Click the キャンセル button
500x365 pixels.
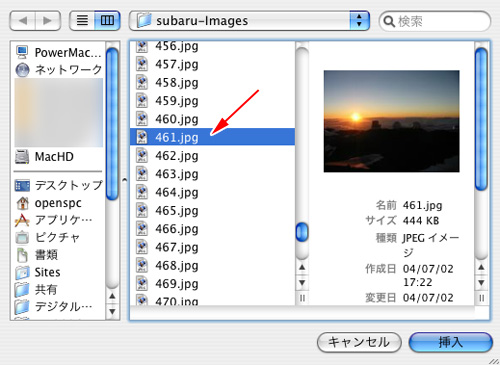(x=359, y=342)
